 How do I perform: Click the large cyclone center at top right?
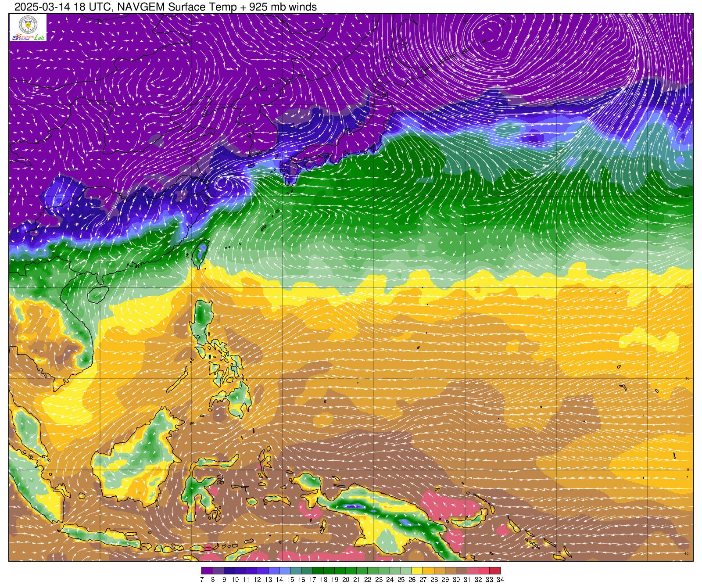[487, 32]
